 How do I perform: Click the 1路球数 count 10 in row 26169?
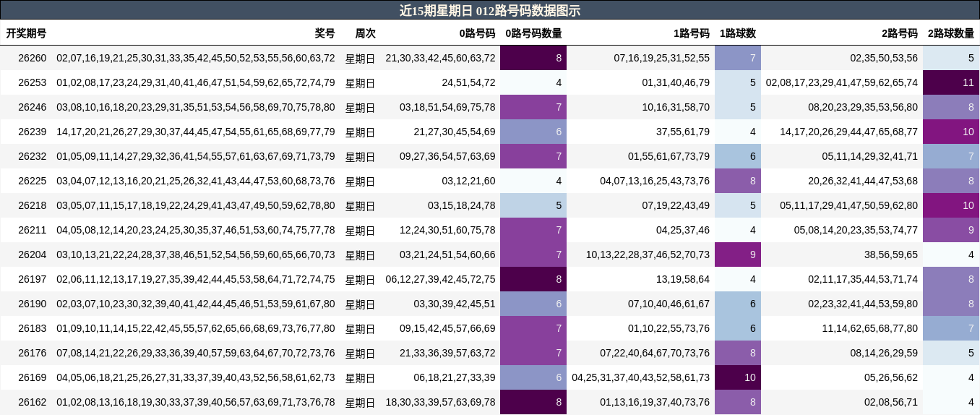(738, 377)
